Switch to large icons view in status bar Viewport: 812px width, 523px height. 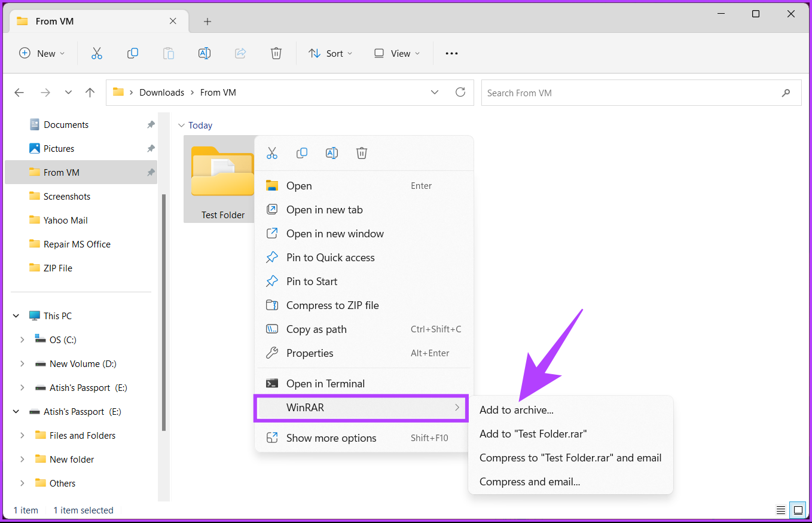798,510
